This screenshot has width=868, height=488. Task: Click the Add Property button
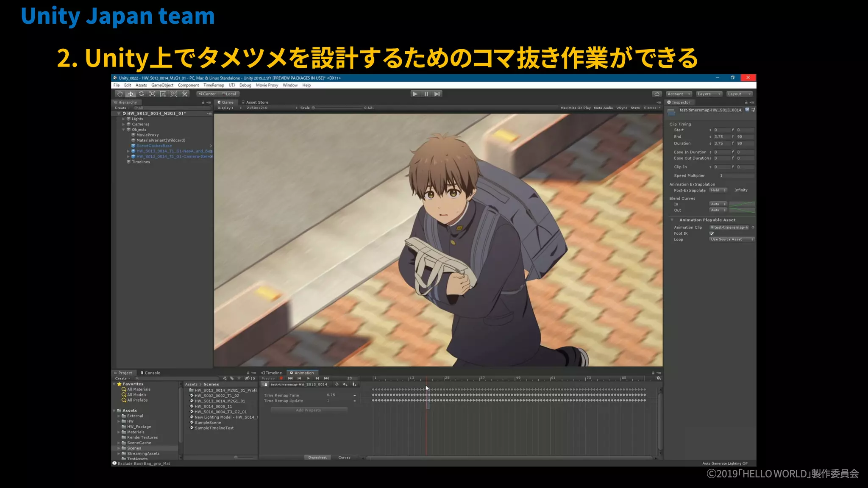[x=309, y=410]
